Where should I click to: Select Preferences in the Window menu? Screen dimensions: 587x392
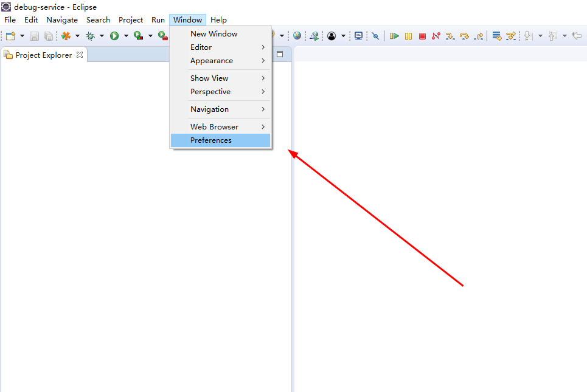pyautogui.click(x=220, y=140)
